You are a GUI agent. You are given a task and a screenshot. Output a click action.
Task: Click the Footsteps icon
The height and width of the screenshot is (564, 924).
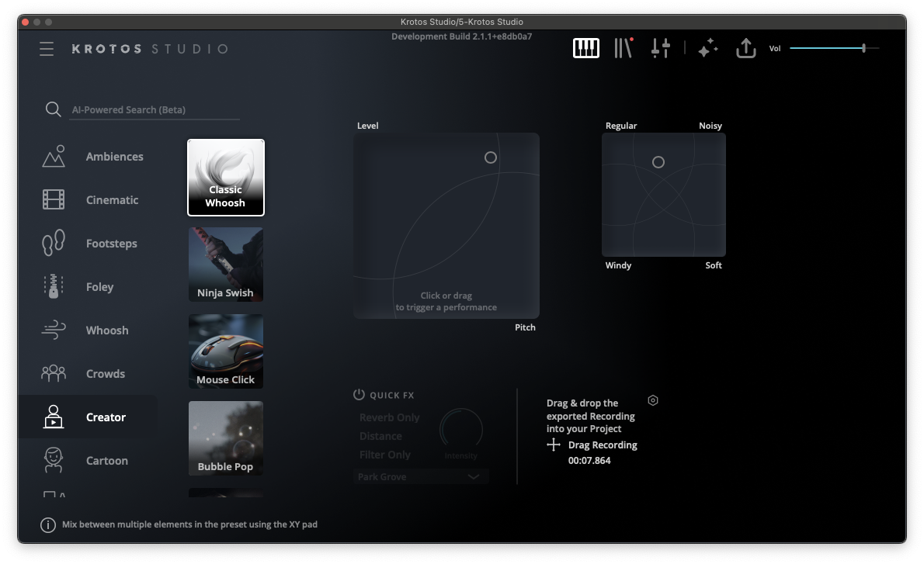[54, 243]
